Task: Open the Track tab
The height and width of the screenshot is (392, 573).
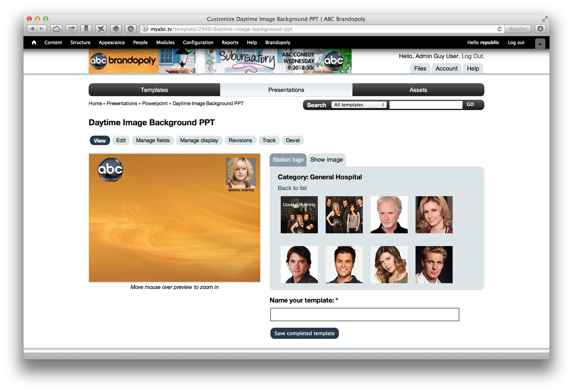Action: [x=269, y=140]
